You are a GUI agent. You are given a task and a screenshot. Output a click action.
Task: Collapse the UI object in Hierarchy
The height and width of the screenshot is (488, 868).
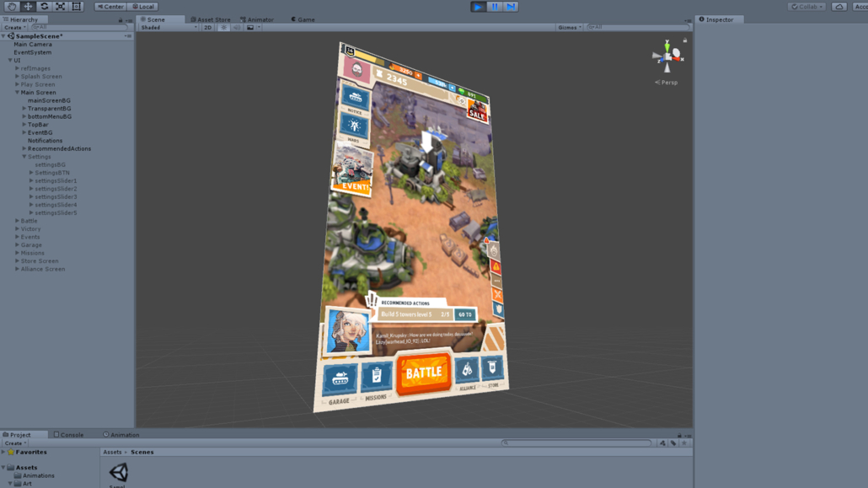10,61
